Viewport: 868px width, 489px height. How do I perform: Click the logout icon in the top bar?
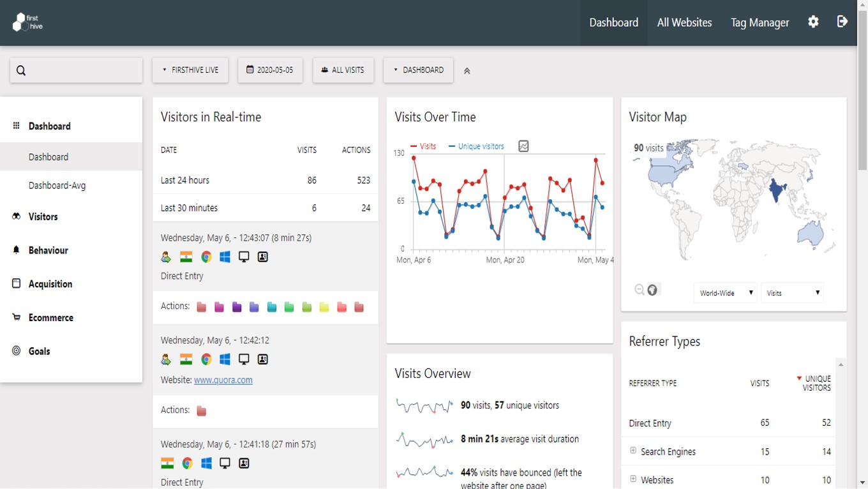click(842, 22)
